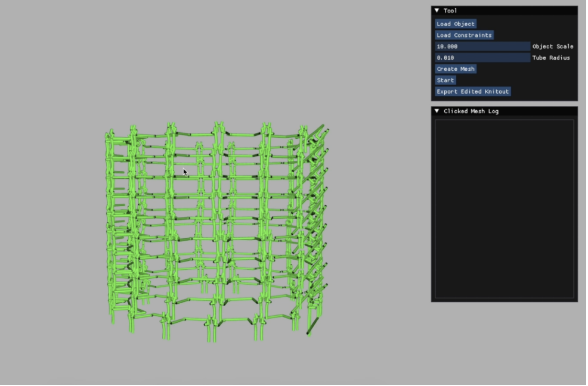Click the Start button
The image size is (588, 386).
[x=445, y=80]
